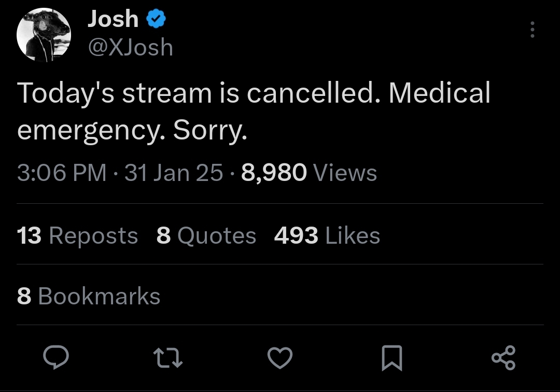Bookmark this tweet using the bookmark icon
Screen dimensions: 560x392
(391, 358)
